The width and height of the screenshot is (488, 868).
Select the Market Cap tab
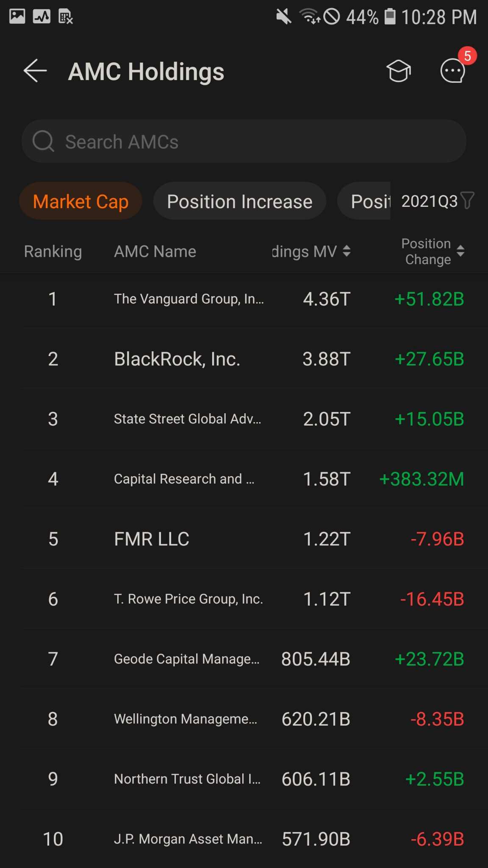80,201
